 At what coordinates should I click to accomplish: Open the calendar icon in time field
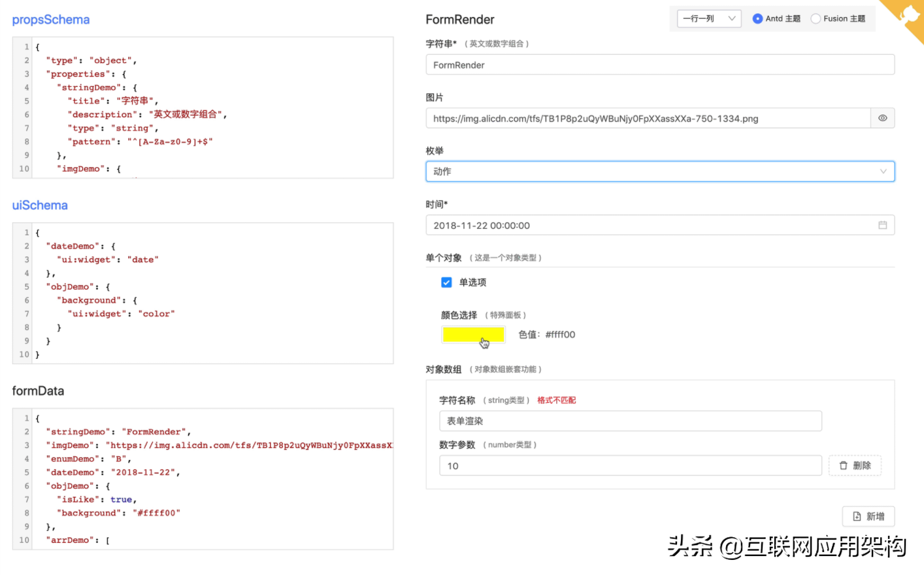point(882,225)
